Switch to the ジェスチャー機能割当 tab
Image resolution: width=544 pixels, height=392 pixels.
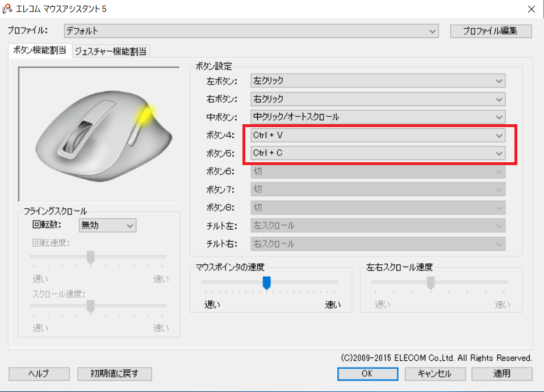tap(111, 51)
